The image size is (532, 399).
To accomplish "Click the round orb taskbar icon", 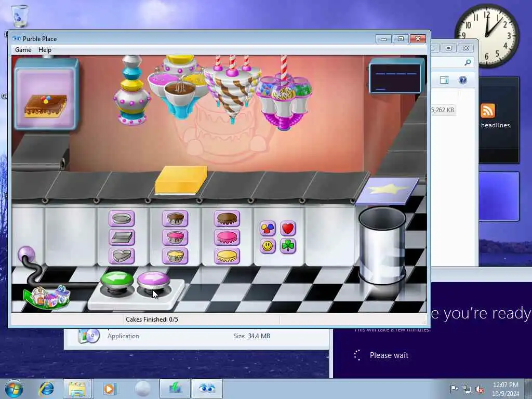I will [x=142, y=389].
